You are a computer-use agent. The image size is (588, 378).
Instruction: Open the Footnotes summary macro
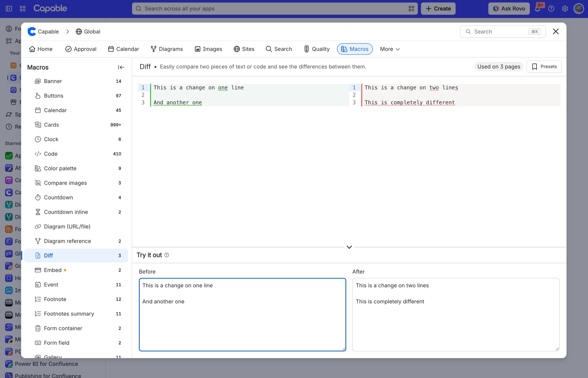[x=76, y=314]
